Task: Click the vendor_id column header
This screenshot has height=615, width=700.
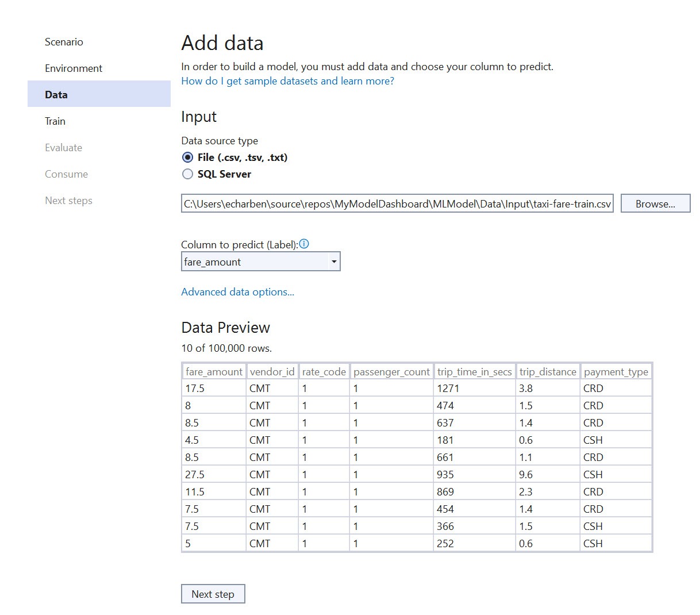Action: click(272, 372)
